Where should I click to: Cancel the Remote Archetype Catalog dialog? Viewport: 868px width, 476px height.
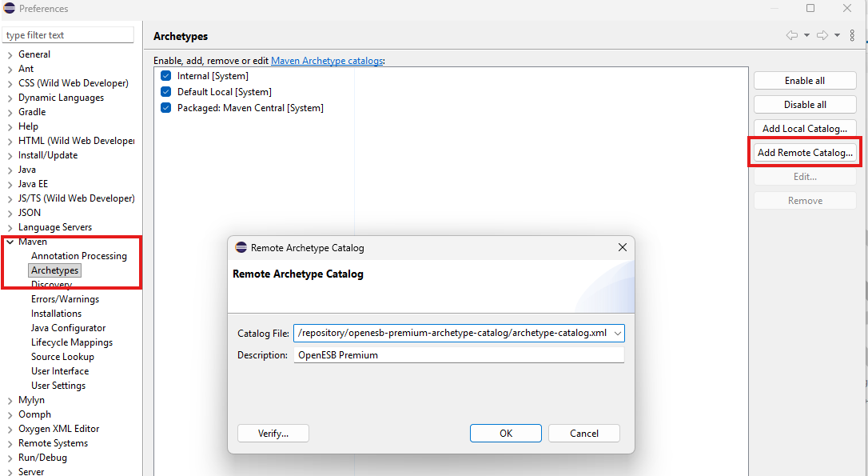584,433
